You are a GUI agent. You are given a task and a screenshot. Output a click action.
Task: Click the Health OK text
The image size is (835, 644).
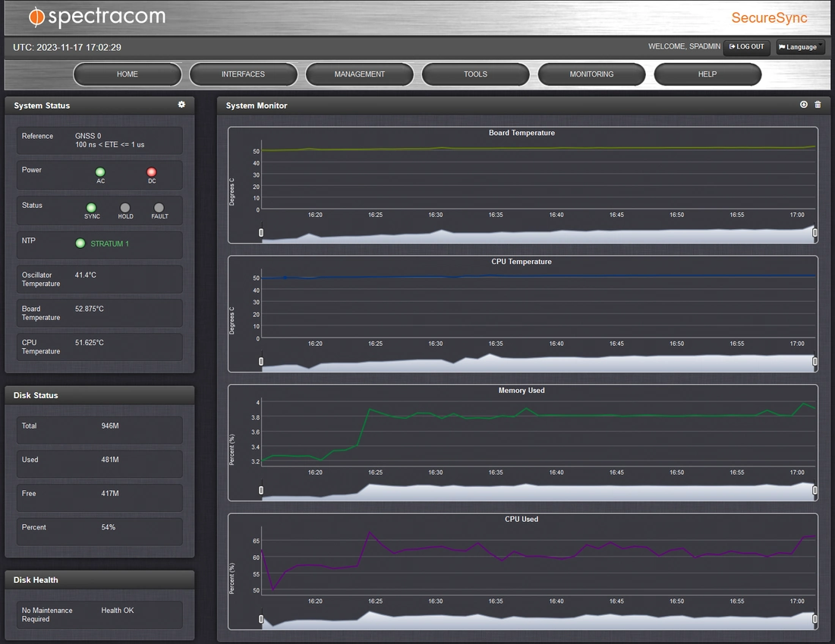click(118, 611)
